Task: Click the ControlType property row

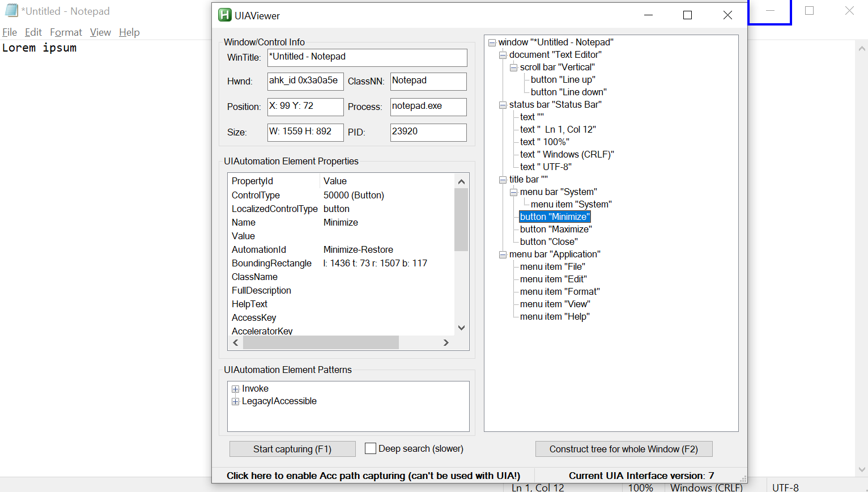Action: [x=342, y=195]
